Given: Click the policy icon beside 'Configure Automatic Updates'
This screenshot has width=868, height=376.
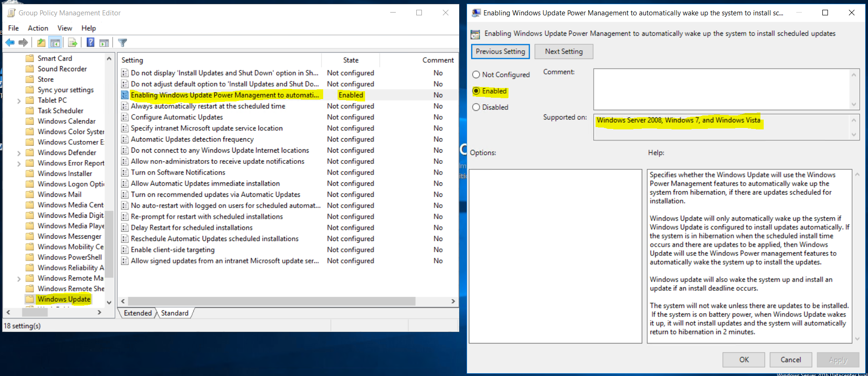Looking at the screenshot, I should [x=125, y=117].
